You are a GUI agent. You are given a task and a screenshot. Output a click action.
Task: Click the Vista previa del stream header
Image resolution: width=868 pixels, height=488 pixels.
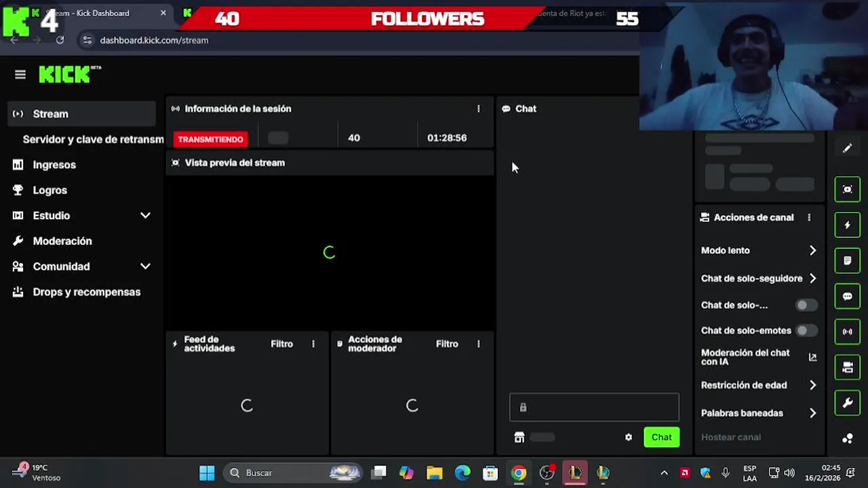[x=330, y=163]
